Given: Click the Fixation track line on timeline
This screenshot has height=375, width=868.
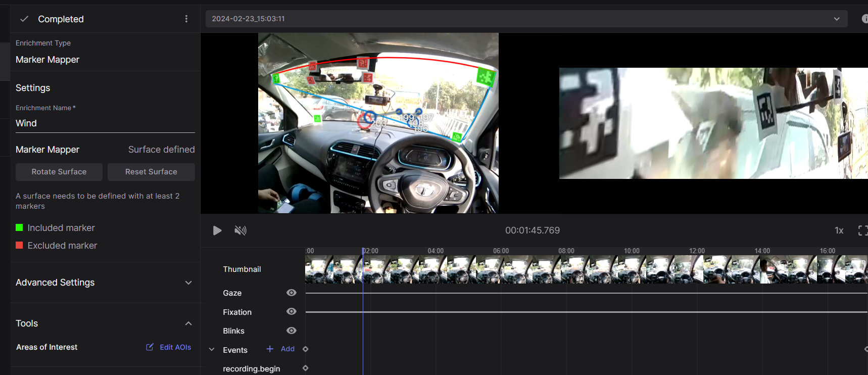Looking at the screenshot, I should (x=586, y=312).
